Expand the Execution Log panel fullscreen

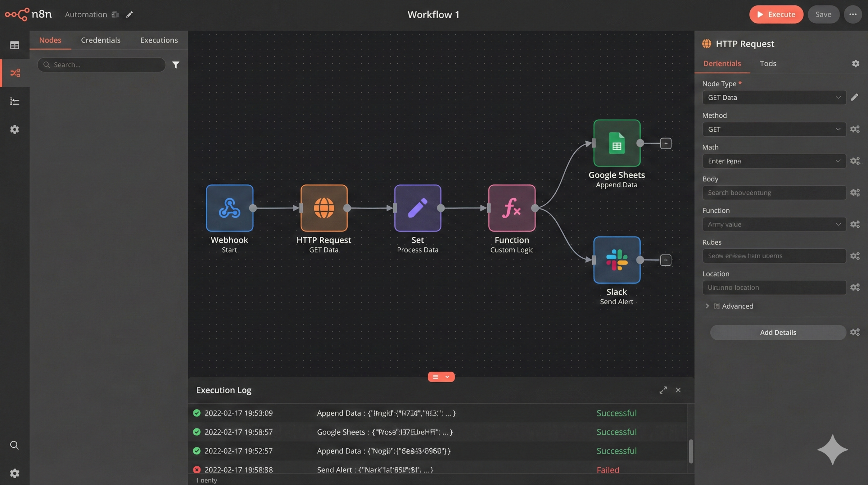click(663, 390)
